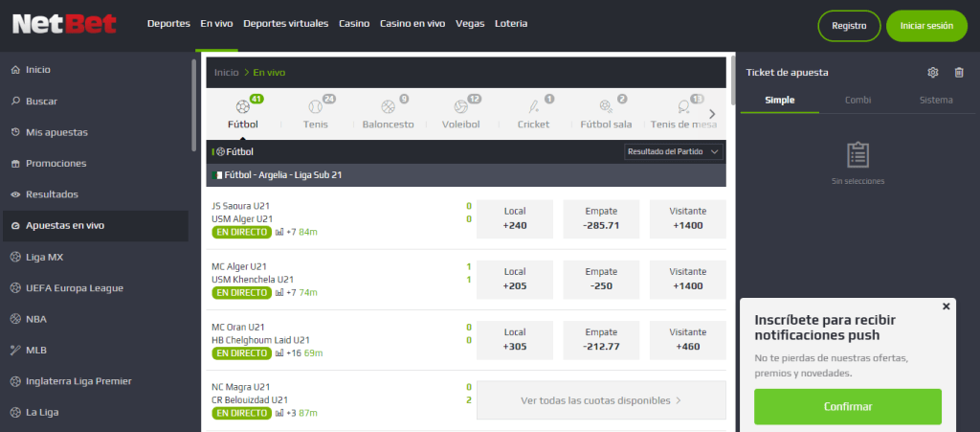The width and height of the screenshot is (980, 432).
Task: Open Deportes in top navigation
Action: pyautogui.click(x=168, y=24)
